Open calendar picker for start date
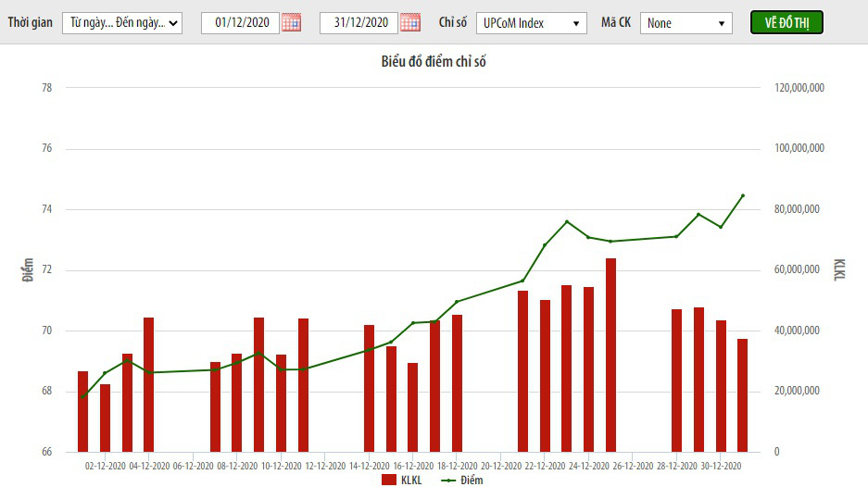The image size is (868, 487). (x=291, y=23)
